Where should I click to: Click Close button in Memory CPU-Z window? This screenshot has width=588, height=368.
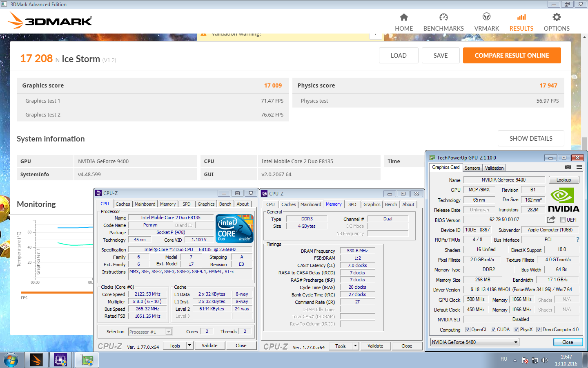407,346
